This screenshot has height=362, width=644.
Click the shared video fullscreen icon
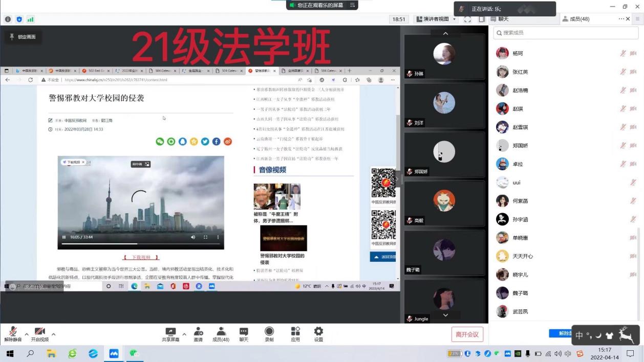205,237
